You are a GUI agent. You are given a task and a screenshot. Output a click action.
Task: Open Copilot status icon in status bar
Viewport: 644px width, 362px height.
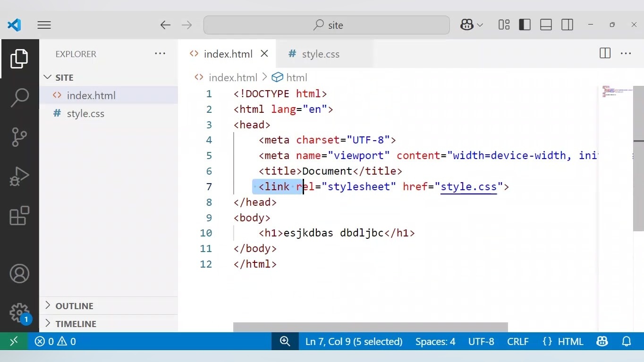[602, 341]
